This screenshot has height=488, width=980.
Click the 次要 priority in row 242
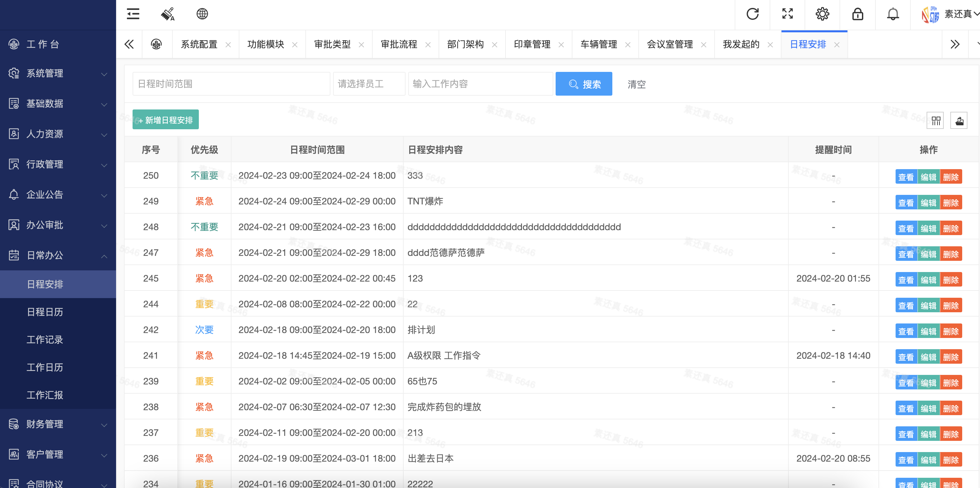[204, 330]
